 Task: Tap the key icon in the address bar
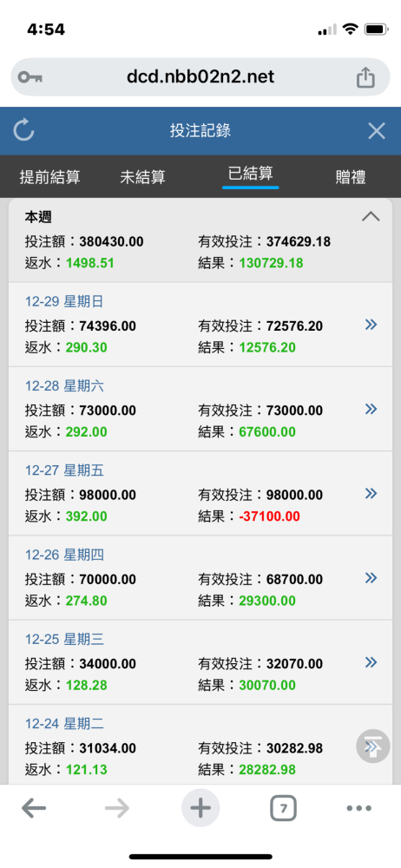click(x=30, y=77)
